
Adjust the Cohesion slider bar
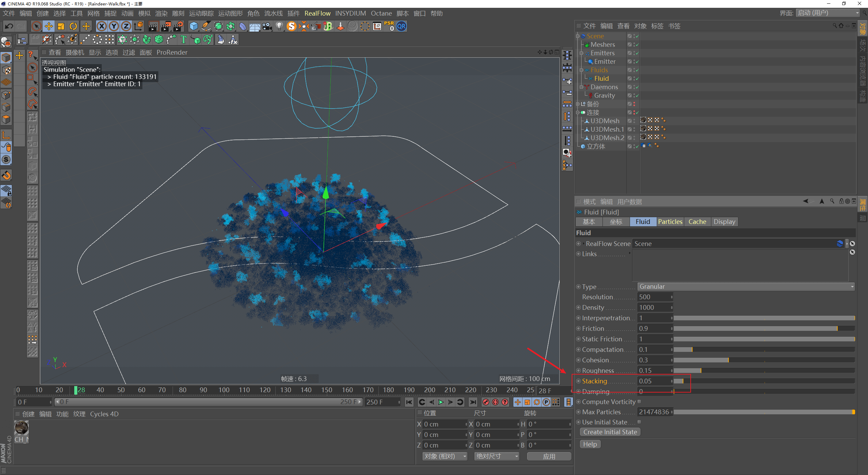(x=728, y=360)
